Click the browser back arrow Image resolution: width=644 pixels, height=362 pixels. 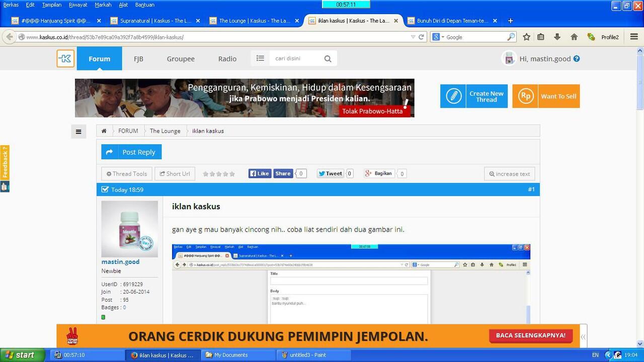(x=10, y=37)
